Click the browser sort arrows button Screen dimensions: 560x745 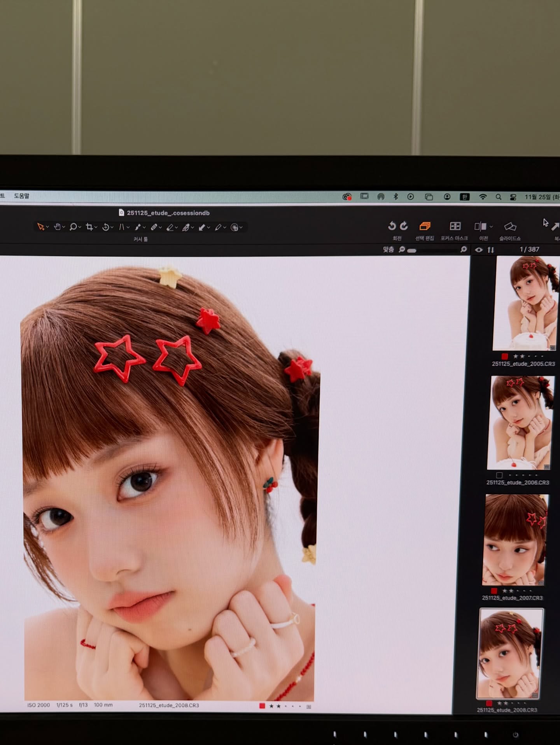pyautogui.click(x=491, y=250)
